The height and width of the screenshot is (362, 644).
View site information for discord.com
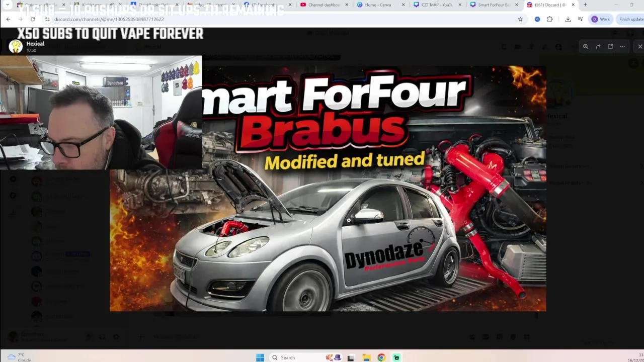coord(47,19)
